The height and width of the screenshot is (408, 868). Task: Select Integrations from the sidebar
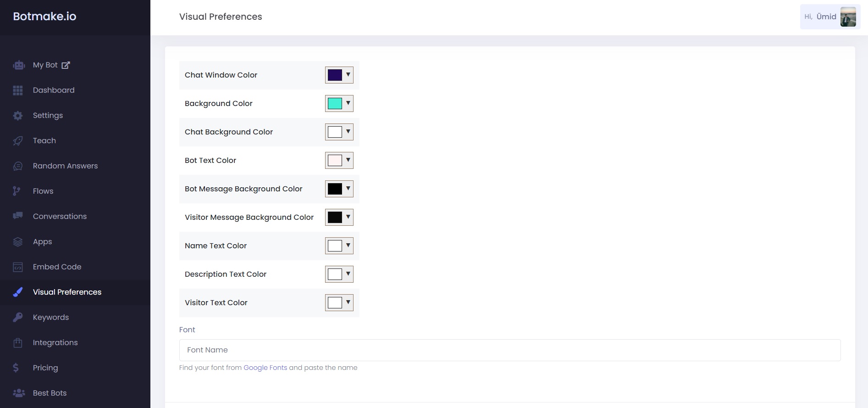[x=55, y=342]
